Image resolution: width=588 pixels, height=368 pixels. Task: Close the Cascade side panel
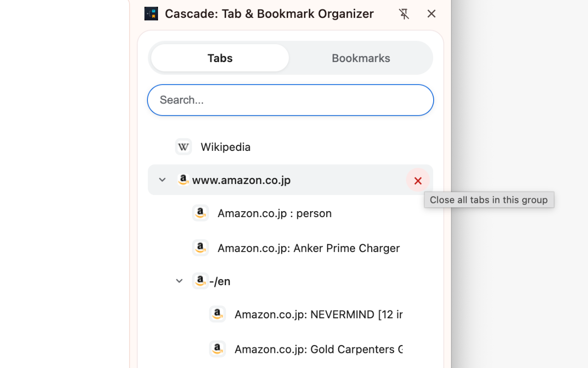(431, 14)
